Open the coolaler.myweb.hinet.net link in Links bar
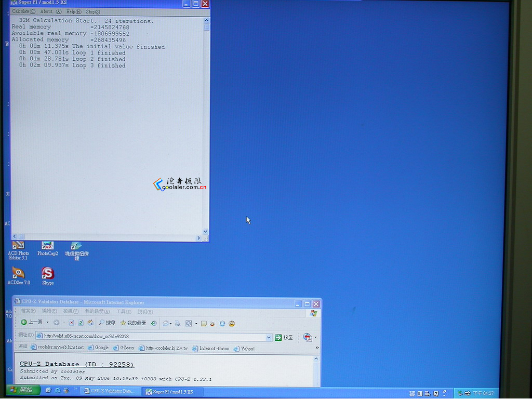532x399 pixels. (57, 347)
